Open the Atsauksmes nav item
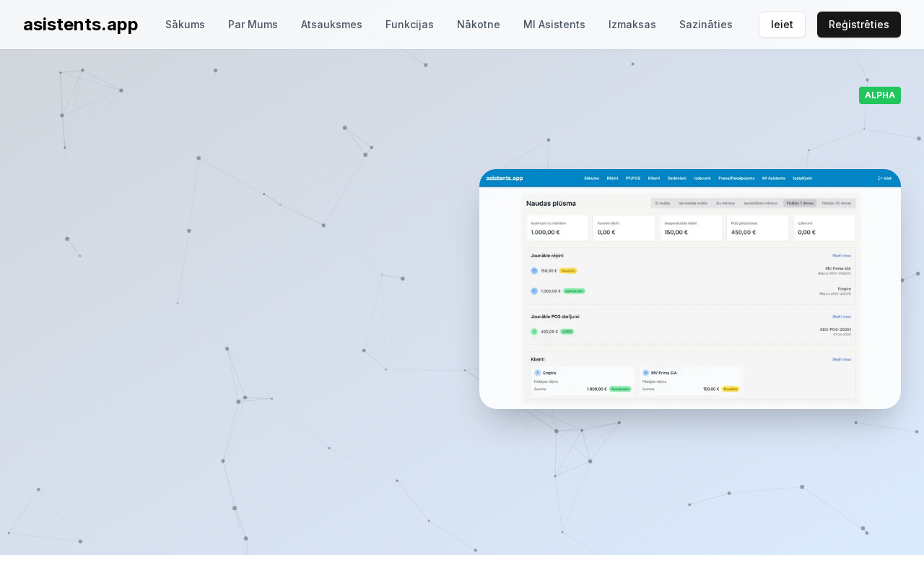Screen dimensions: 924x578 [331, 25]
